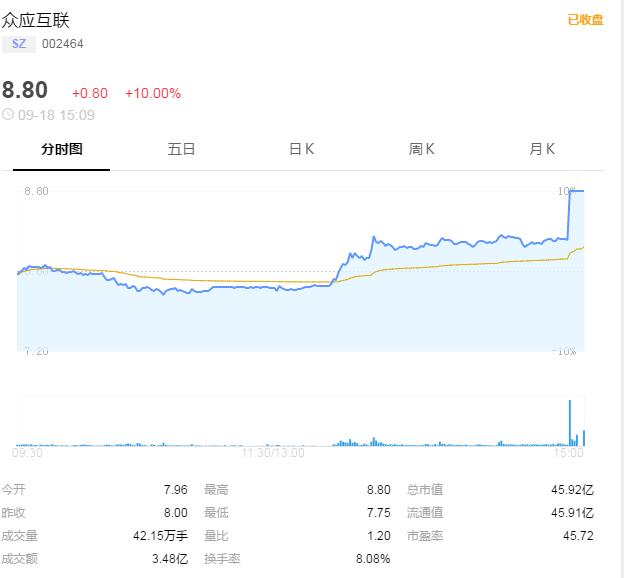The height and width of the screenshot is (578, 624).
Task: Click the clock icon beside 09-18 15:09
Action: coord(8,115)
